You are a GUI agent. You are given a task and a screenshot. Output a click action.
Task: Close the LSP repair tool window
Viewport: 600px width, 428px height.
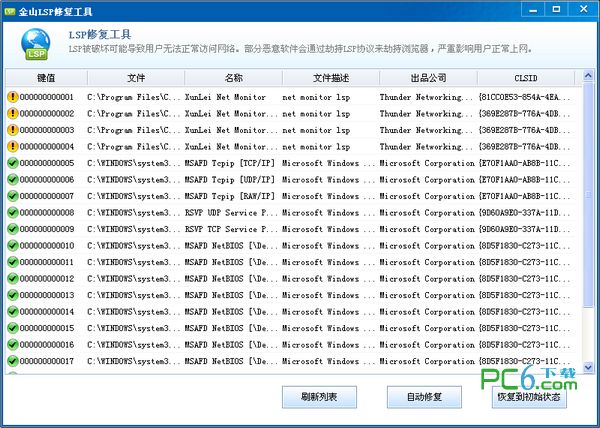click(583, 10)
